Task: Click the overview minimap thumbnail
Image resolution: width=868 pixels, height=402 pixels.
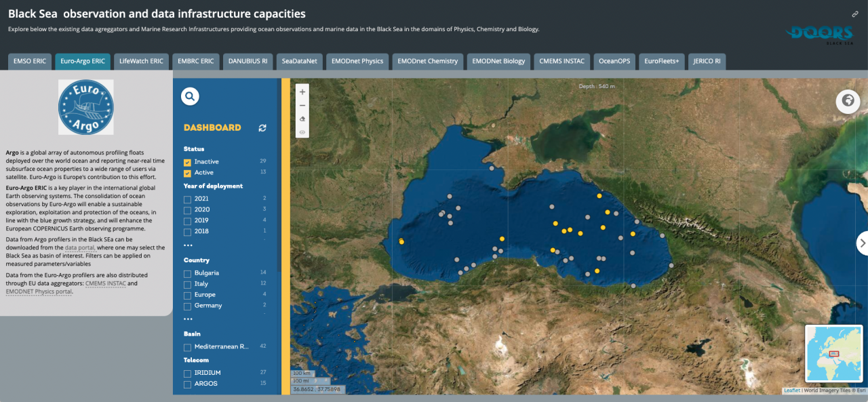Action: click(x=834, y=353)
